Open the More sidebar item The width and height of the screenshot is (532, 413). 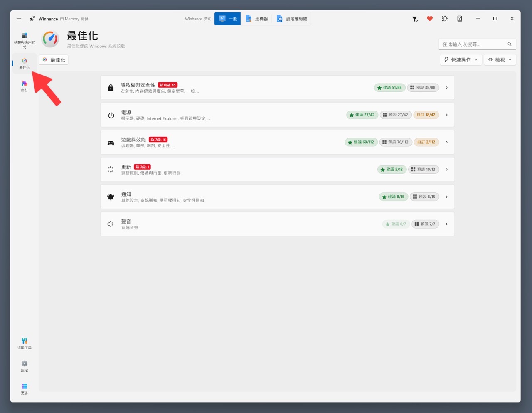(x=25, y=389)
